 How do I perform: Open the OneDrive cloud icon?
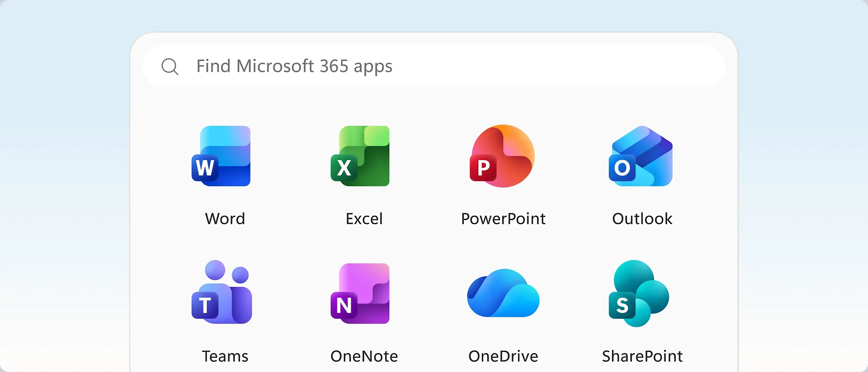click(x=503, y=293)
